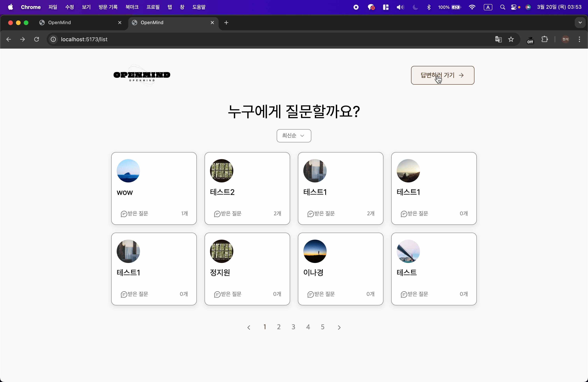Open macOS Control Center toggle icon

pos(514,7)
